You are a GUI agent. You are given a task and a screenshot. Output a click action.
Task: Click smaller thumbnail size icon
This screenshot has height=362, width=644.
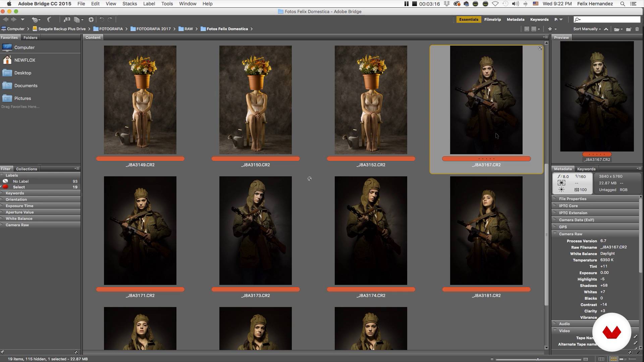(x=492, y=359)
